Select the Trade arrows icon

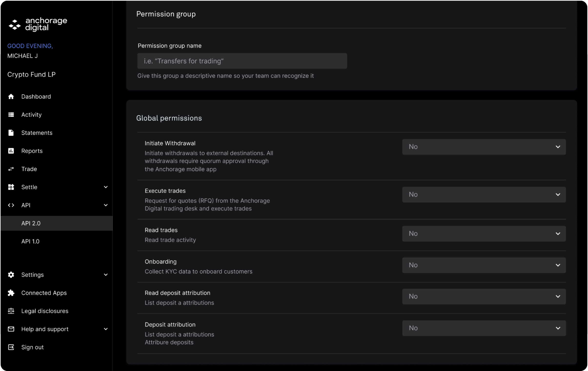tap(11, 169)
